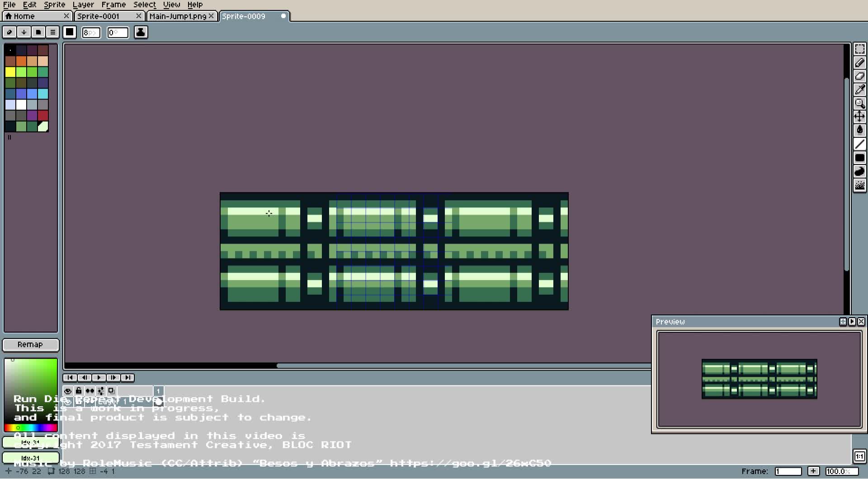Select the dithered-pattern tool icon

859,185
